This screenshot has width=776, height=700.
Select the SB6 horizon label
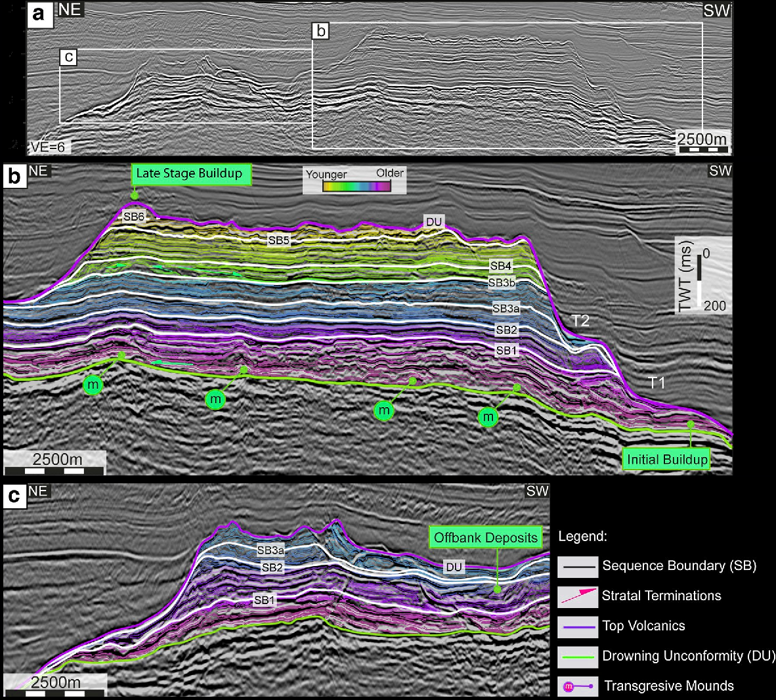click(x=133, y=217)
